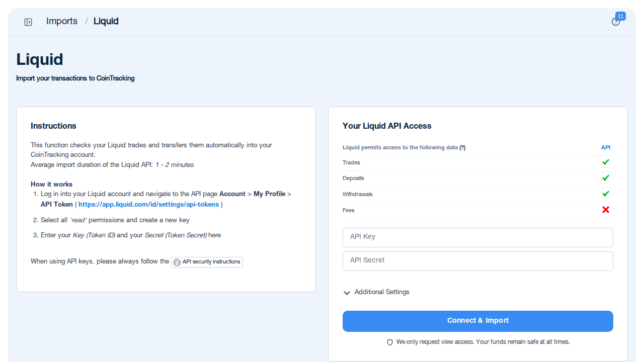Click the Additional Settings label
Image resolution: width=644 pixels, height=362 pixels.
[x=382, y=292]
